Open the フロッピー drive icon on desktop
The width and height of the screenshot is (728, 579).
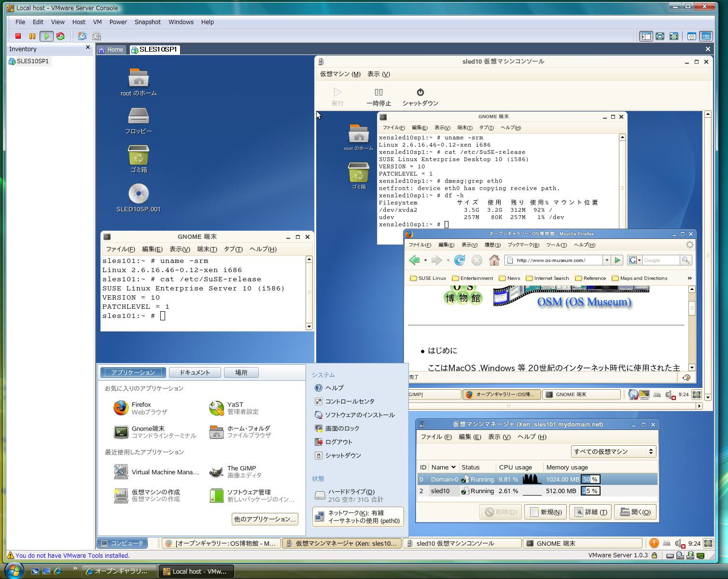(x=139, y=116)
